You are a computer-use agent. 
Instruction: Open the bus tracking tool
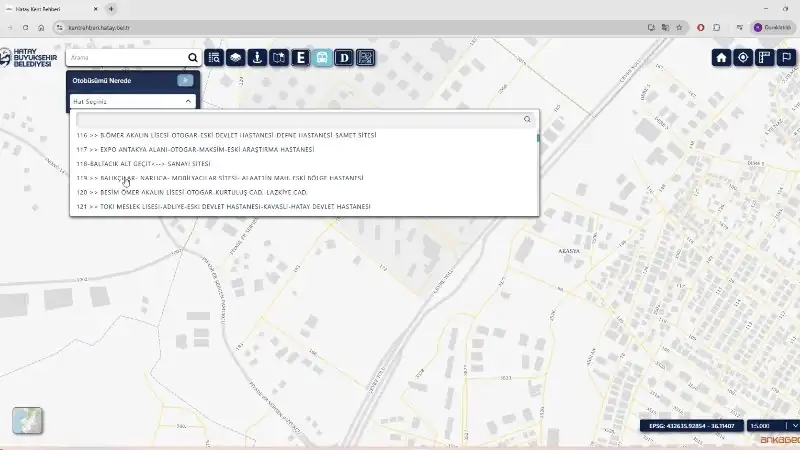tap(322, 58)
